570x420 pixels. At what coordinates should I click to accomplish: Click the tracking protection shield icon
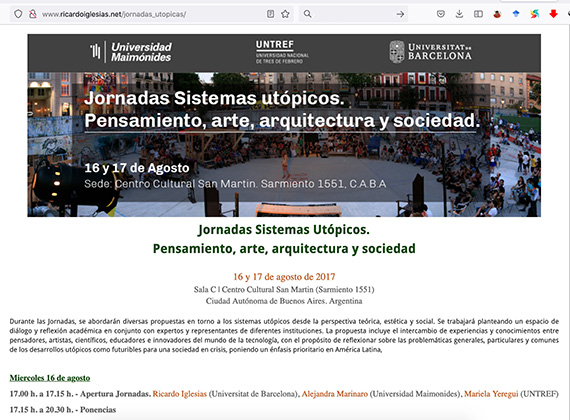[18, 14]
